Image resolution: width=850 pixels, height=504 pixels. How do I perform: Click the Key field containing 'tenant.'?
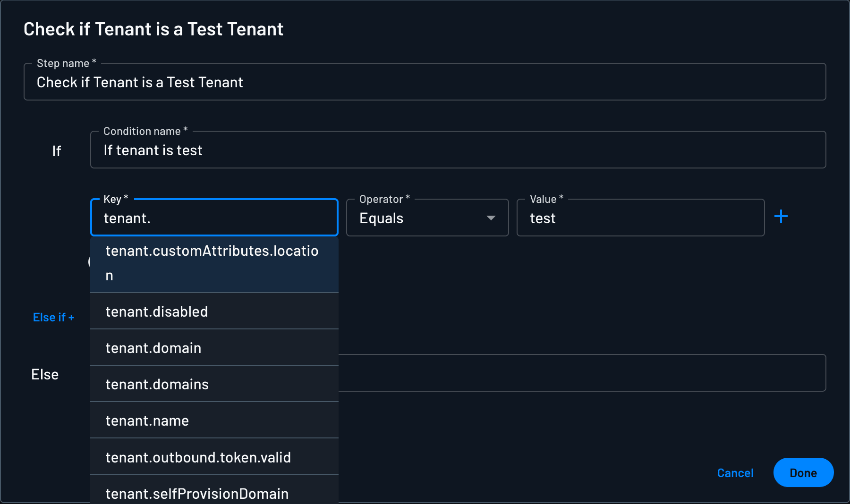coord(214,218)
